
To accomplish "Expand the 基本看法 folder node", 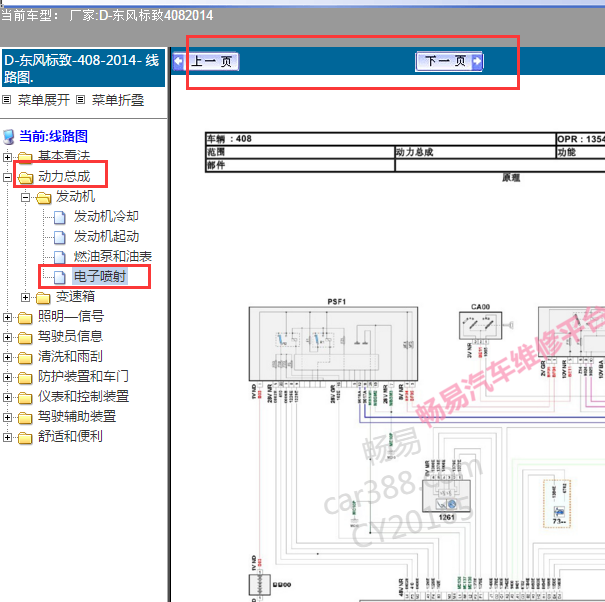I will (x=7, y=157).
